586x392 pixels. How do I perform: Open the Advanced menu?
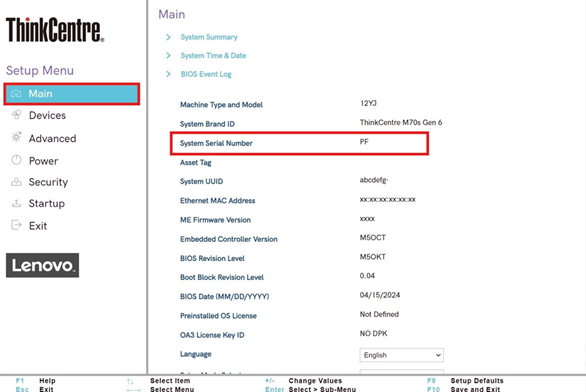tap(53, 139)
